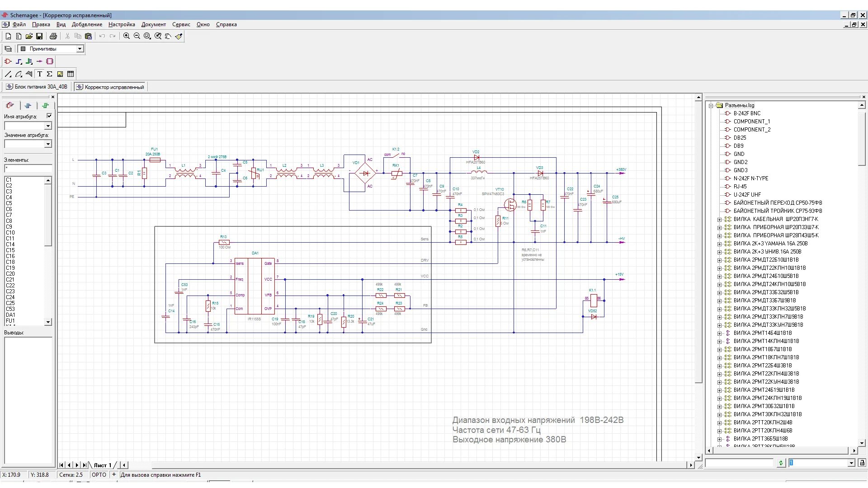Open the Примитивы layer dropdown

point(80,49)
